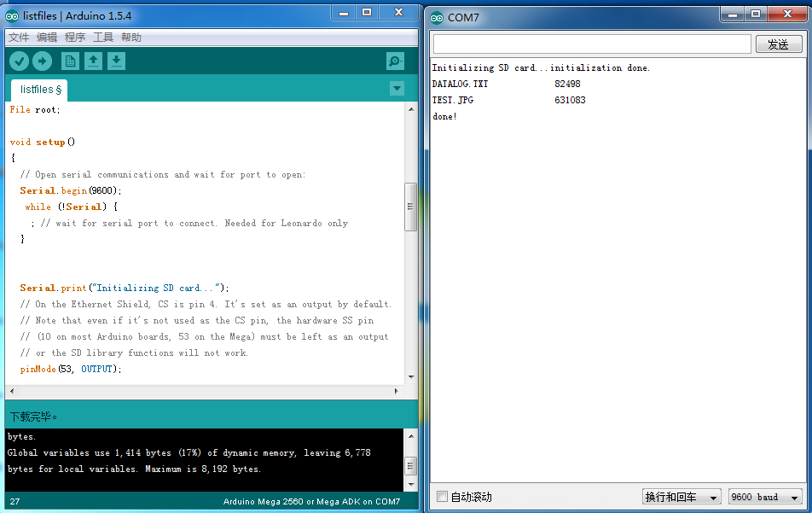
Task: Click horizontal scrollbar right arrow
Action: click(397, 391)
